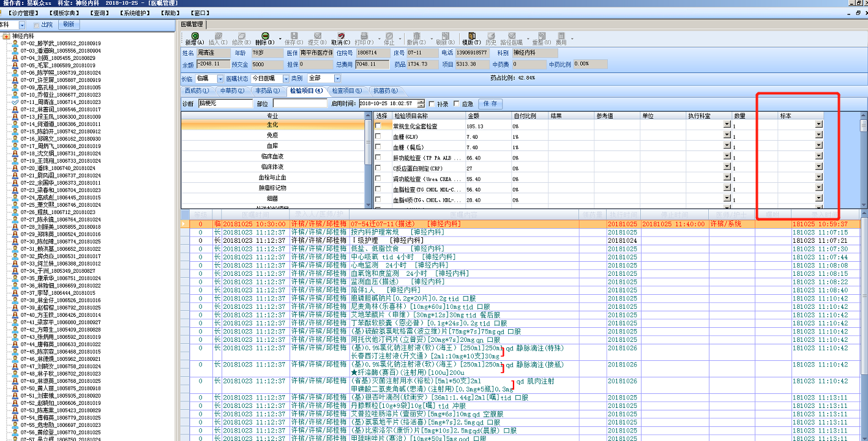Tick the 应急 checkbox
The image size is (868, 441).
(457, 104)
